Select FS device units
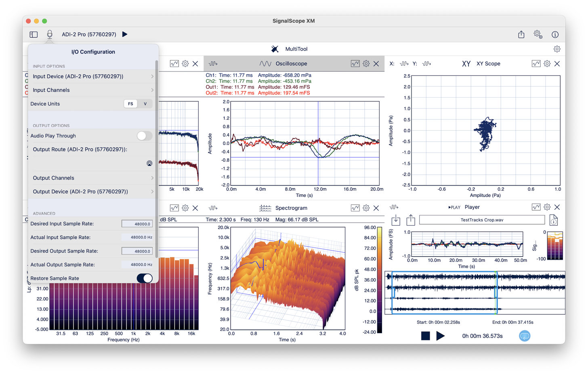 point(130,104)
